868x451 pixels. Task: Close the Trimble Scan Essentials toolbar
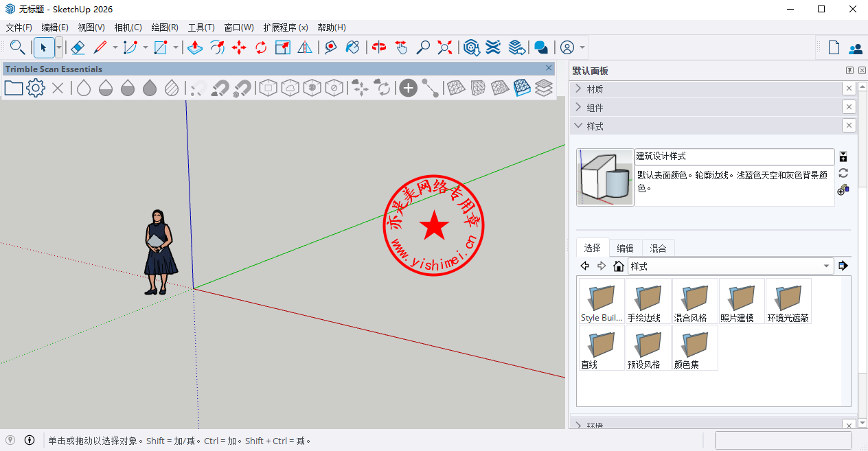pos(549,68)
